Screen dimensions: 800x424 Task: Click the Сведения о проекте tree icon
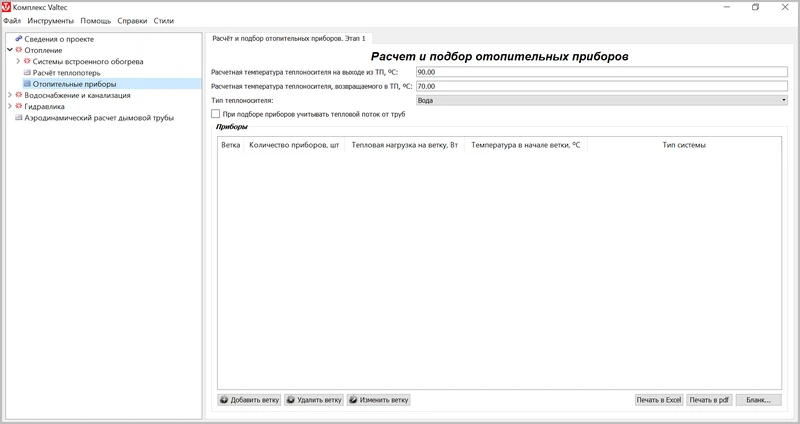[18, 39]
